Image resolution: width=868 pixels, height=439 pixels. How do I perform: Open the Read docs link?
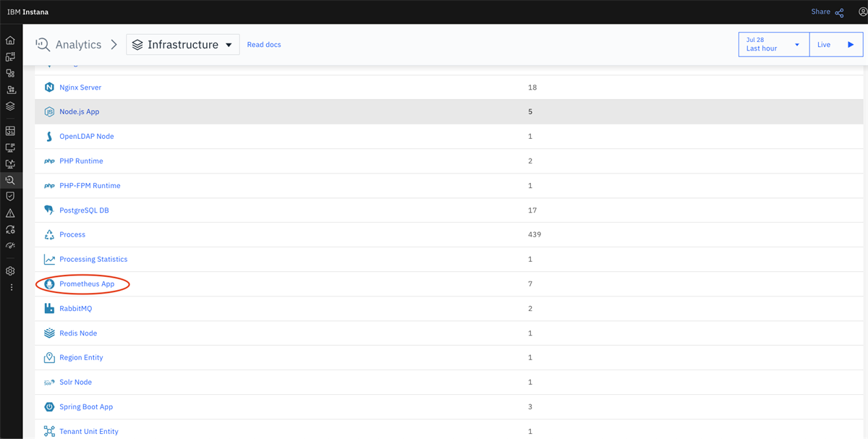pyautogui.click(x=264, y=45)
